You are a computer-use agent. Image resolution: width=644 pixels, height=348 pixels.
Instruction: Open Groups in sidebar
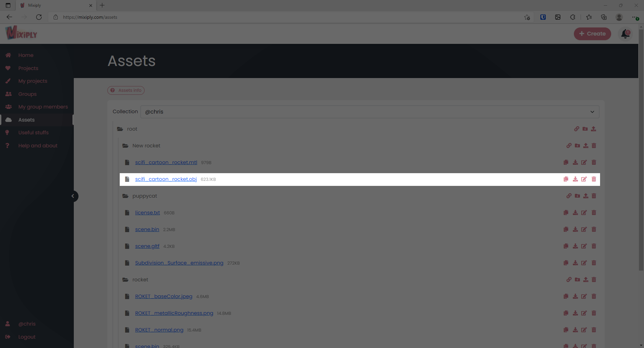pyautogui.click(x=28, y=94)
